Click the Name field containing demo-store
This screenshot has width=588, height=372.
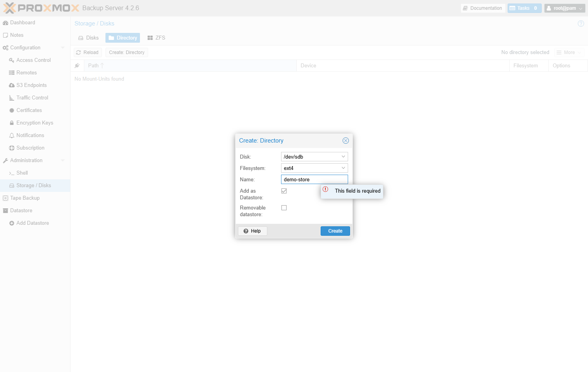(314, 179)
